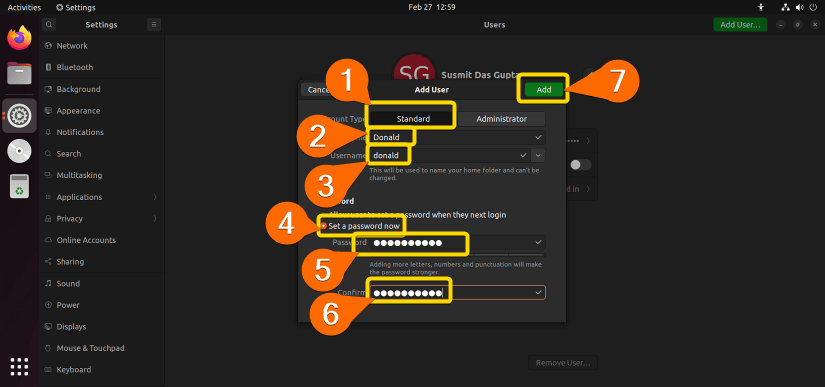Click the Power icon in sidebar list
Viewport: 825px width, 387px height.
point(48,305)
